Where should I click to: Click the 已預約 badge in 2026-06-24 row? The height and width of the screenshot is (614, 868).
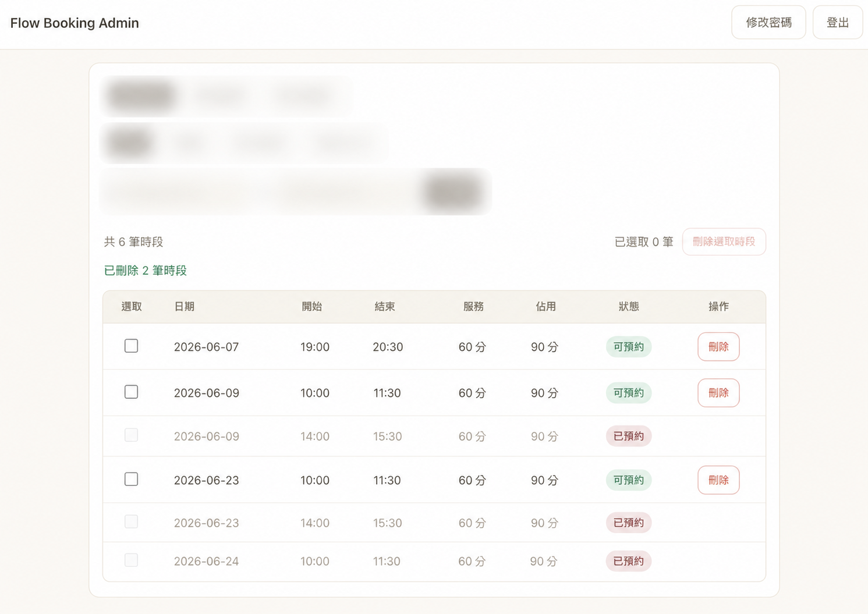[x=629, y=561]
